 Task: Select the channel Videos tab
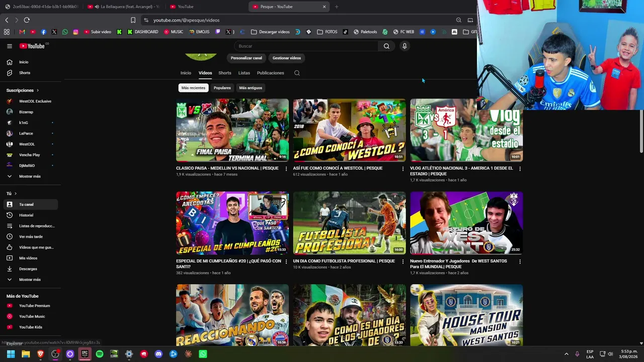coord(205,73)
